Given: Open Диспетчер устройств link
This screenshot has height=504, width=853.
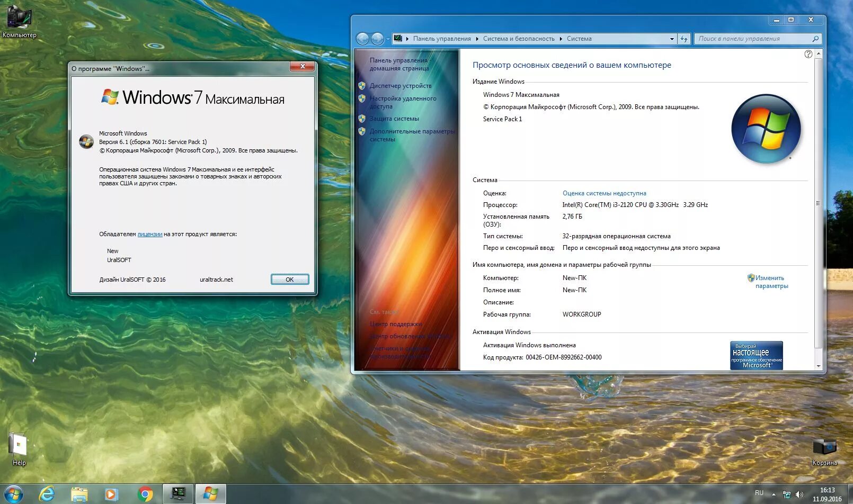Looking at the screenshot, I should [x=401, y=86].
